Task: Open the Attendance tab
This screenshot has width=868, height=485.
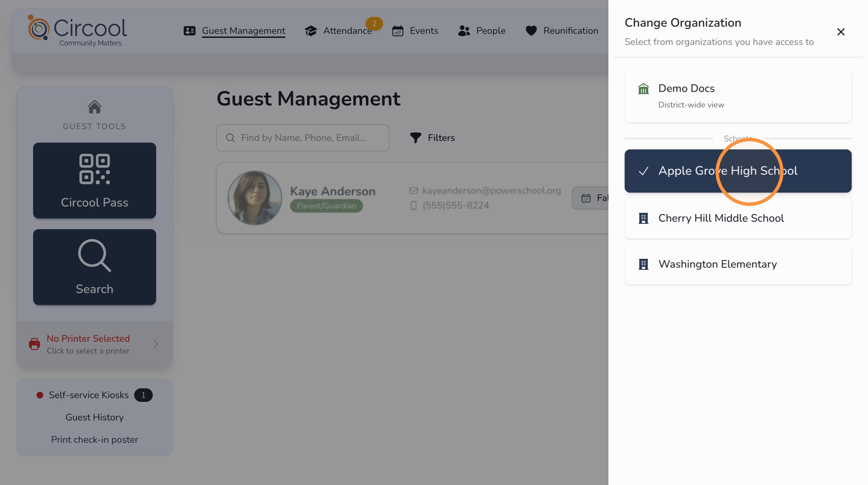Action: (338, 31)
